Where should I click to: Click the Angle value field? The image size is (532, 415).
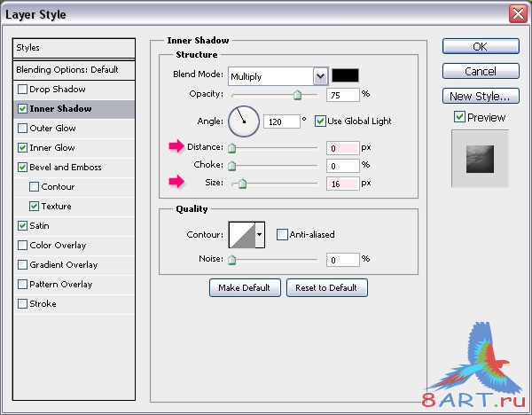282,121
